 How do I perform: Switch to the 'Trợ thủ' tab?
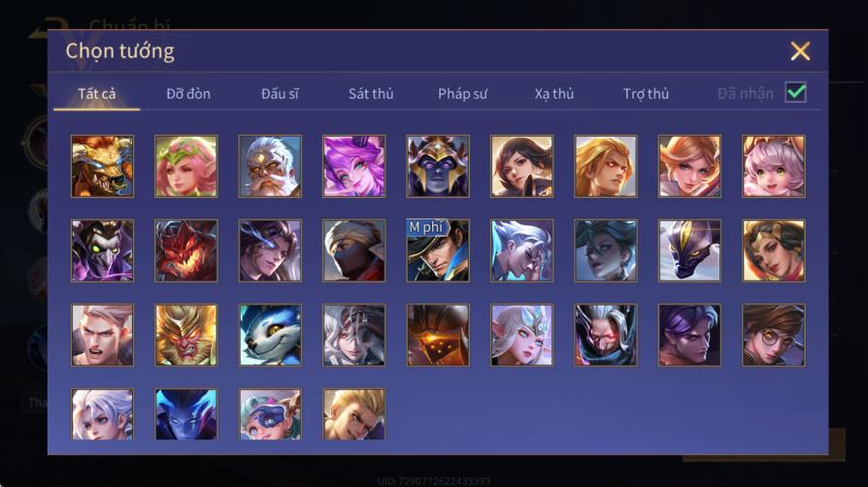(x=646, y=93)
